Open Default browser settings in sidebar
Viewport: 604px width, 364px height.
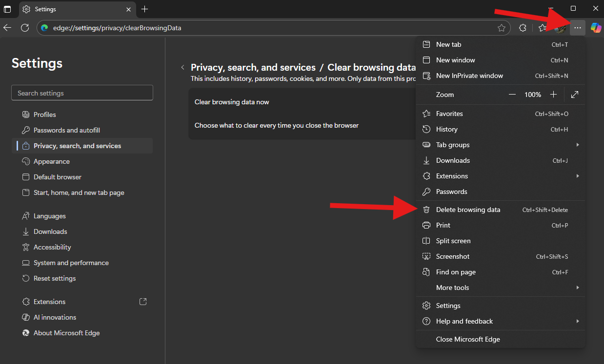[82, 177]
